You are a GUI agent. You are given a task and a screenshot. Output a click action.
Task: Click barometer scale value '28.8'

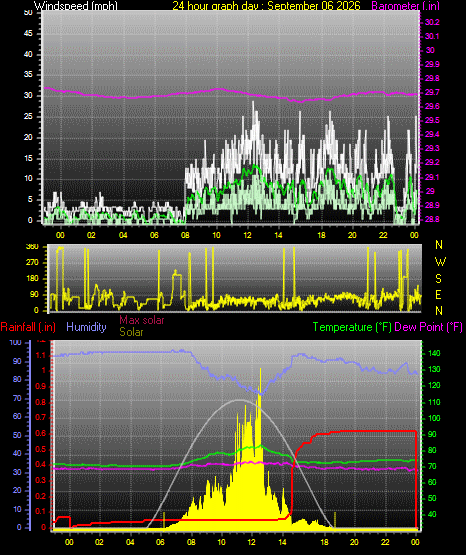[432, 219]
